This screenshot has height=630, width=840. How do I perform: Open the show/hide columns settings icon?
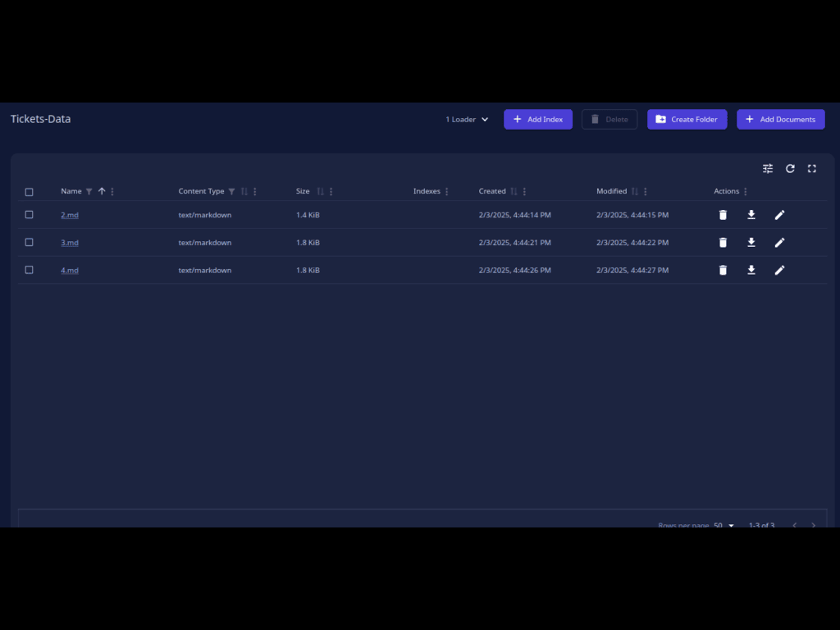pos(768,168)
